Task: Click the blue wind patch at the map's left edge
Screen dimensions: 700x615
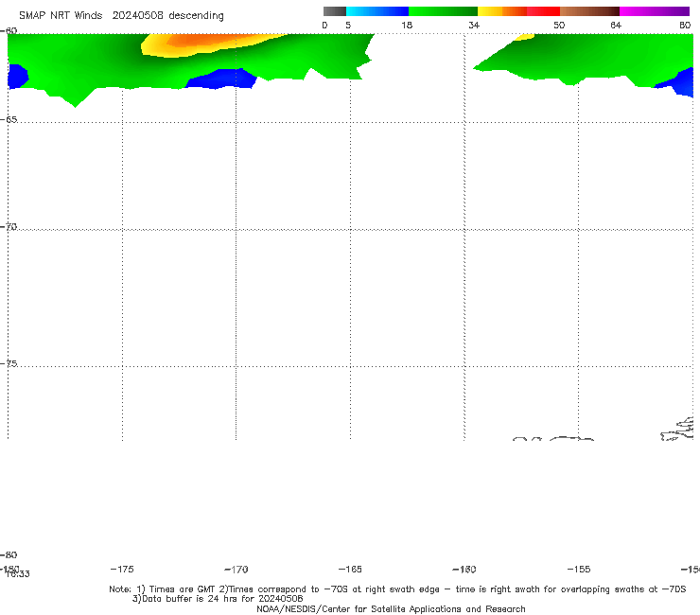Action: (x=17, y=77)
